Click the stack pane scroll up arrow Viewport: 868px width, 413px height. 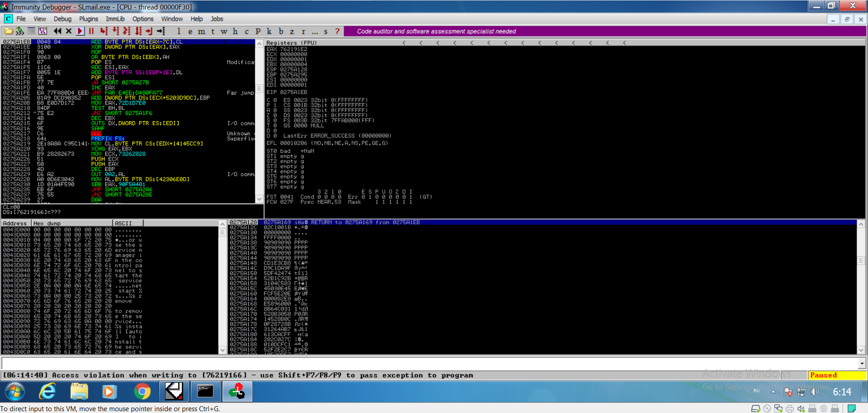[x=861, y=224]
